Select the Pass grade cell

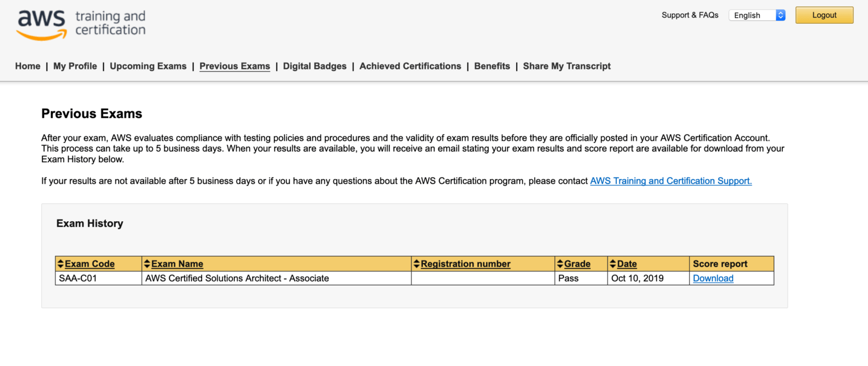pyautogui.click(x=581, y=279)
